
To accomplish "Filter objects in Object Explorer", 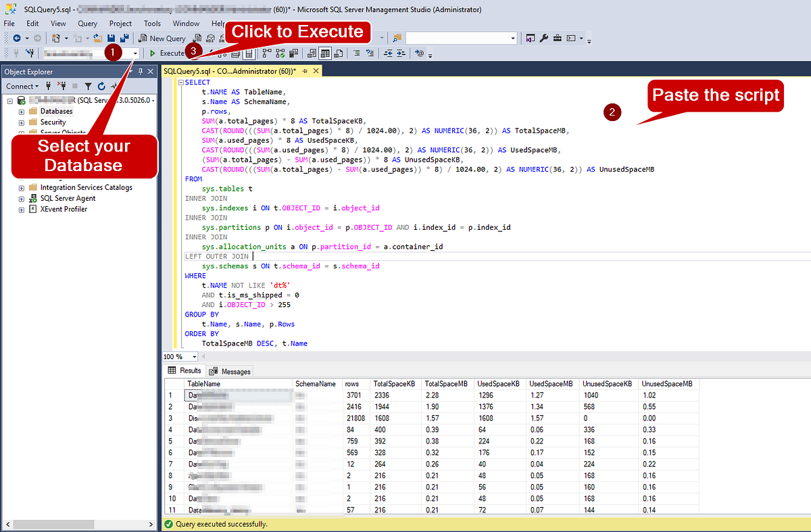I will pyautogui.click(x=89, y=86).
